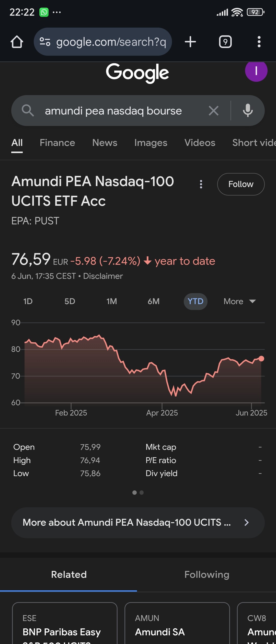Image resolution: width=276 pixels, height=644 pixels.
Task: Select the YTD chart range
Action: point(195,301)
